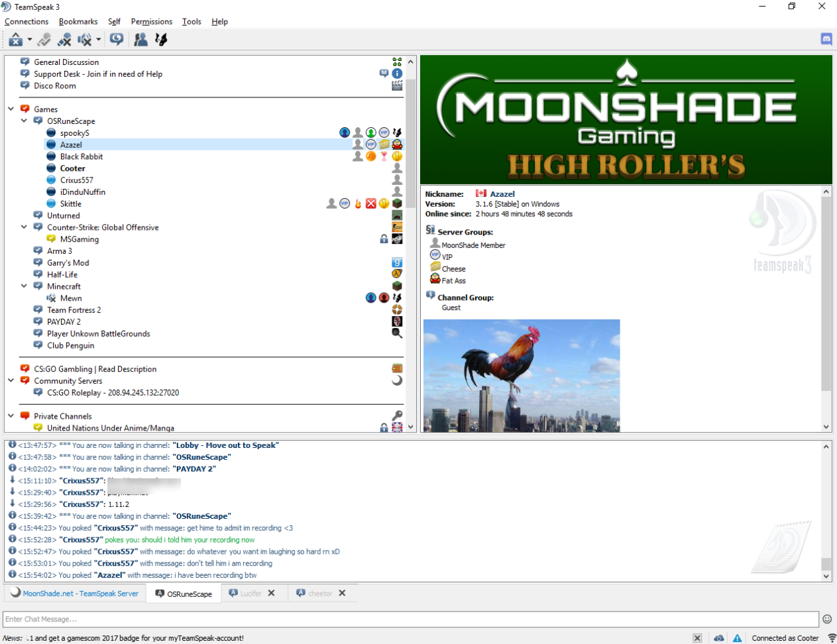Viewport: 837px width, 644px height.
Task: Click the warning triangle in status bar
Action: click(737, 638)
